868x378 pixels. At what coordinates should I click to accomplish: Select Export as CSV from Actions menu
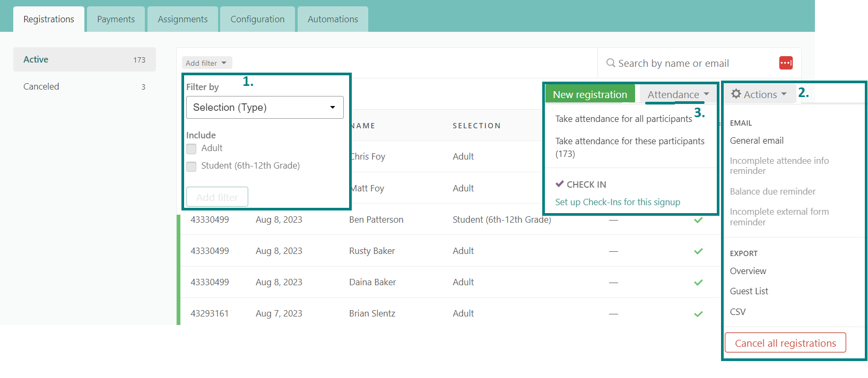[737, 312]
